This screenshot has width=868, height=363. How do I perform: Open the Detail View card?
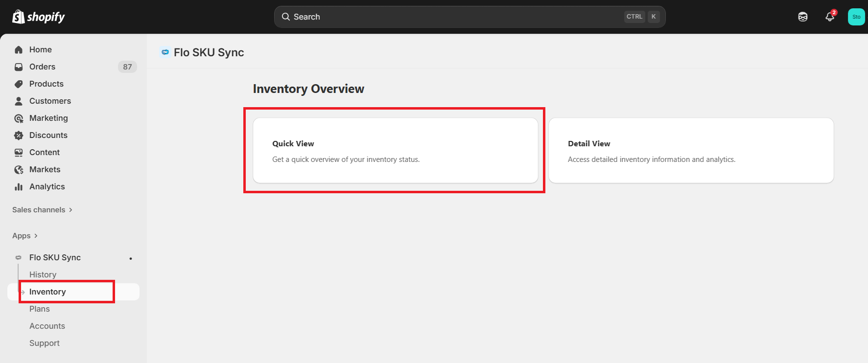(x=691, y=151)
